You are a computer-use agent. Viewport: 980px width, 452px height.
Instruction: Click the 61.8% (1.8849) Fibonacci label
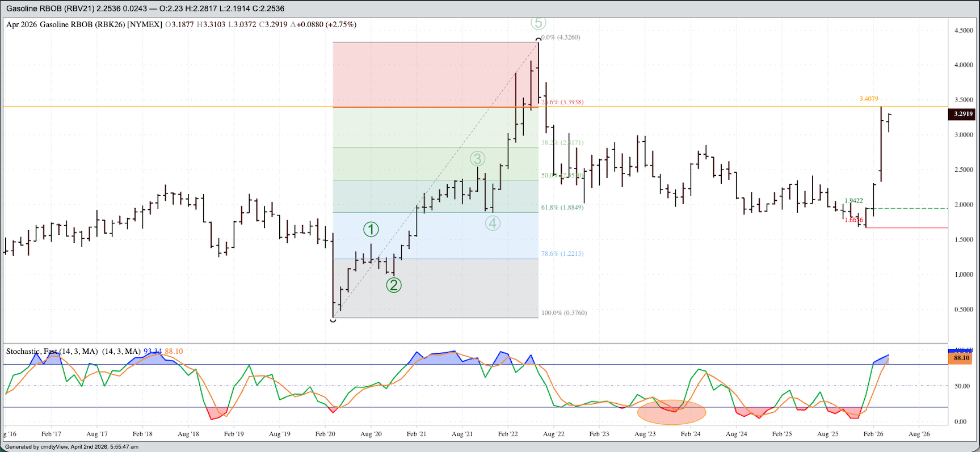(x=562, y=208)
